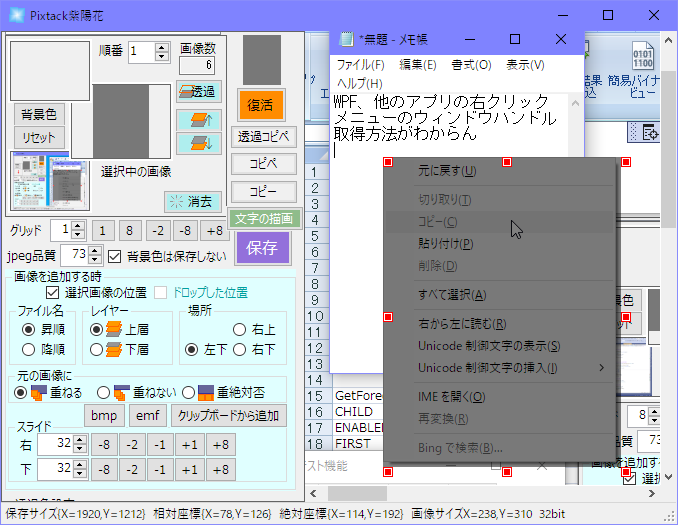Toggle 選択画像の位置 checkbox
Viewport: 678px width, 525px height.
pyautogui.click(x=52, y=293)
